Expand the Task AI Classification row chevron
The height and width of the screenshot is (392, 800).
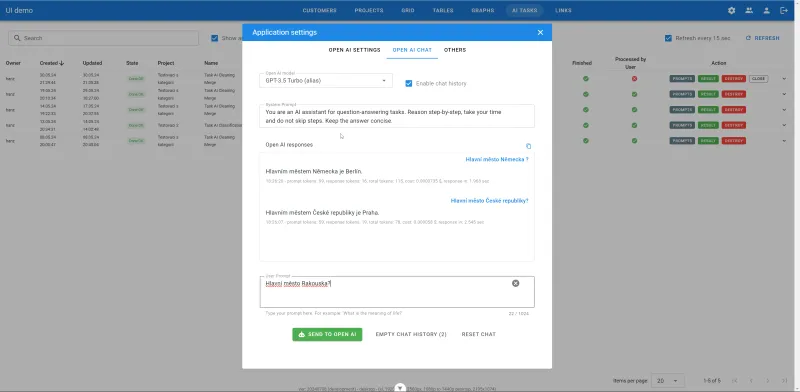click(784, 125)
